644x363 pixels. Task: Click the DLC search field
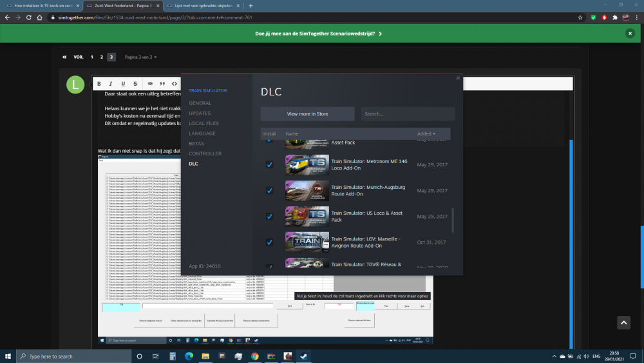408,114
